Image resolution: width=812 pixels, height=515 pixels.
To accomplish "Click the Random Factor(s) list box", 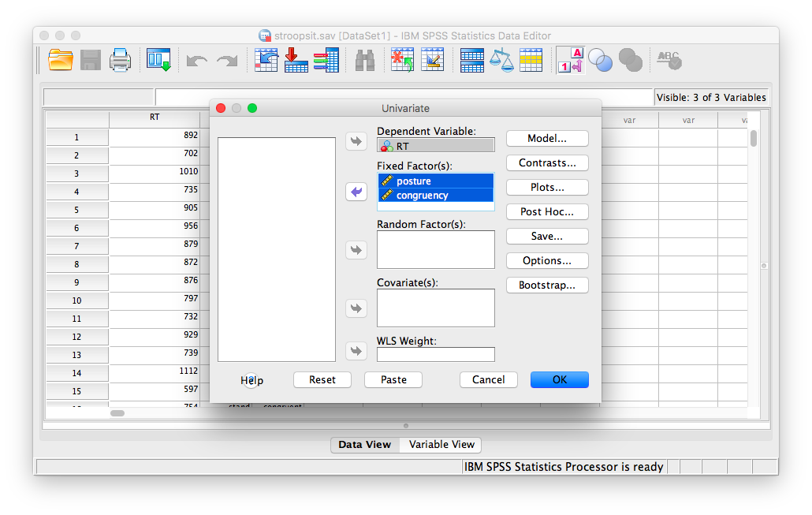I will [435, 250].
